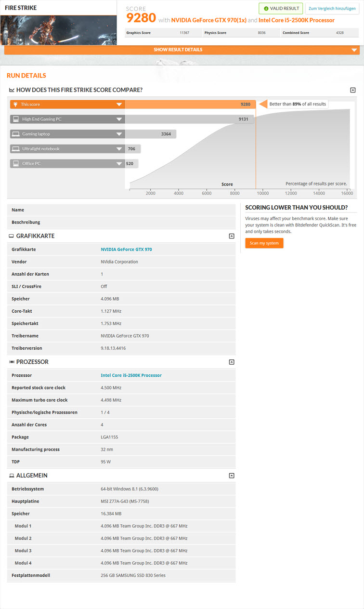Click the Speichertakt value 1.753 MHz
The height and width of the screenshot is (609, 364).
[111, 324]
